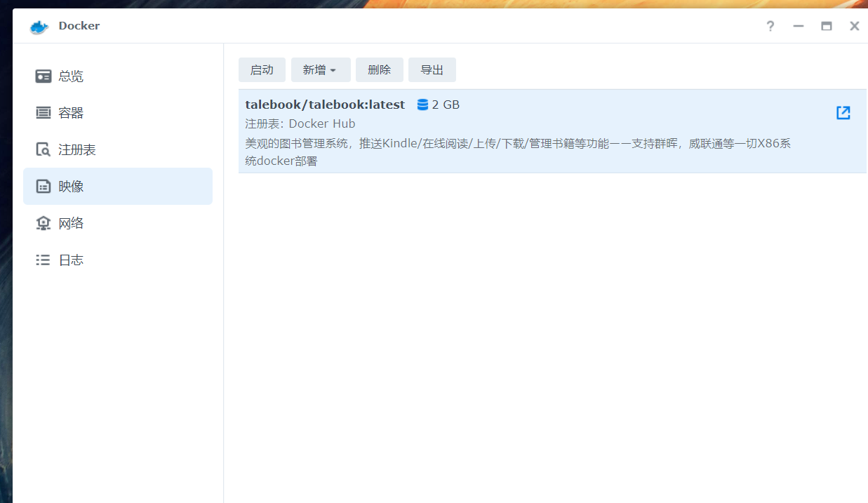868x503 pixels.
Task: Open the help question mark icon
Action: [x=770, y=26]
